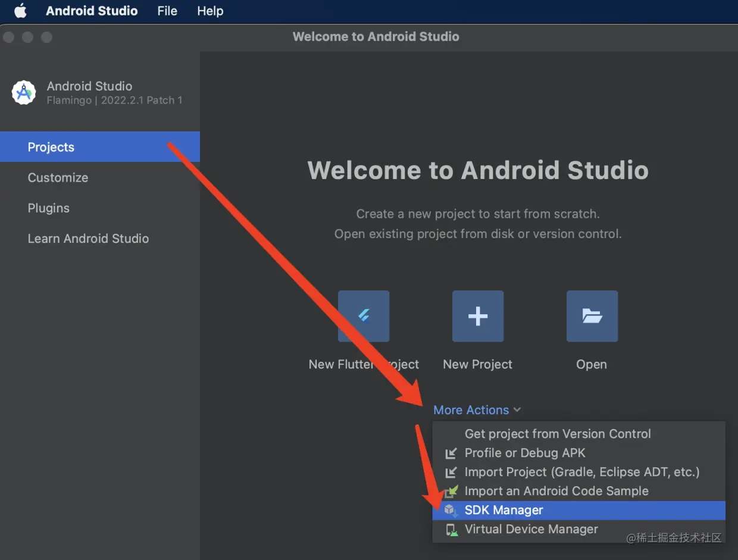Screen dimensions: 738x560
Task: Open the Apple menu icon
Action: point(21,11)
